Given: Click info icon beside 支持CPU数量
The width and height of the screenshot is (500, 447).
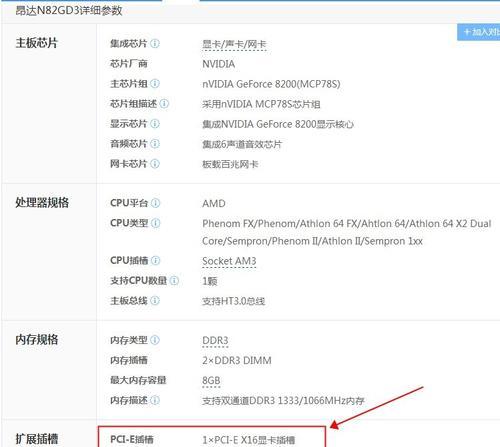Looking at the screenshot, I should pyautogui.click(x=174, y=281).
